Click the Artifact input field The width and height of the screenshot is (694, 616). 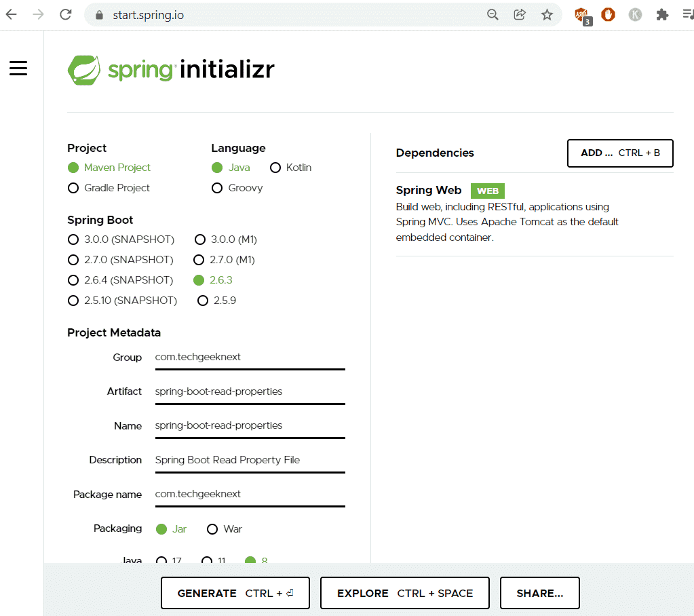[x=250, y=392]
